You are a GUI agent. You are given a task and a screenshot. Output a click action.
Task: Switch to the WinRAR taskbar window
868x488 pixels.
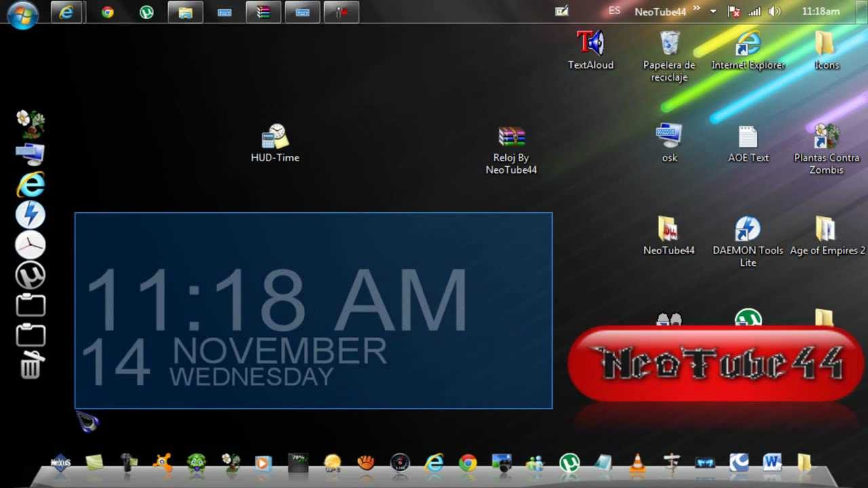[x=263, y=12]
